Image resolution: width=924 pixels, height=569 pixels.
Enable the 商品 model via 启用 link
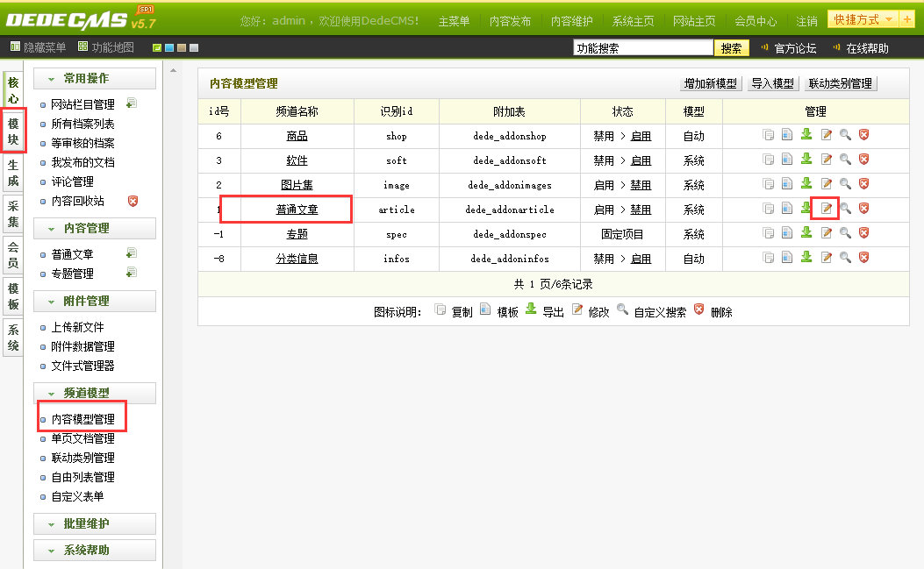[641, 136]
